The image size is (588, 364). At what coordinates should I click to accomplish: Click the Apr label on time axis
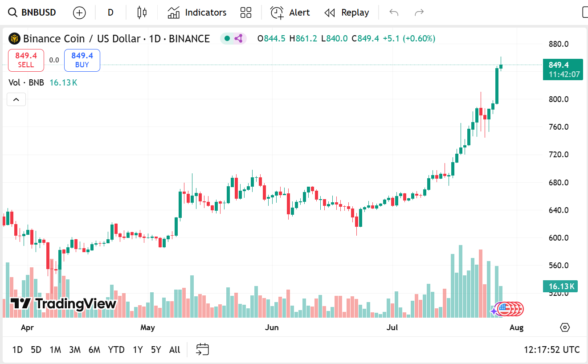pos(27,327)
